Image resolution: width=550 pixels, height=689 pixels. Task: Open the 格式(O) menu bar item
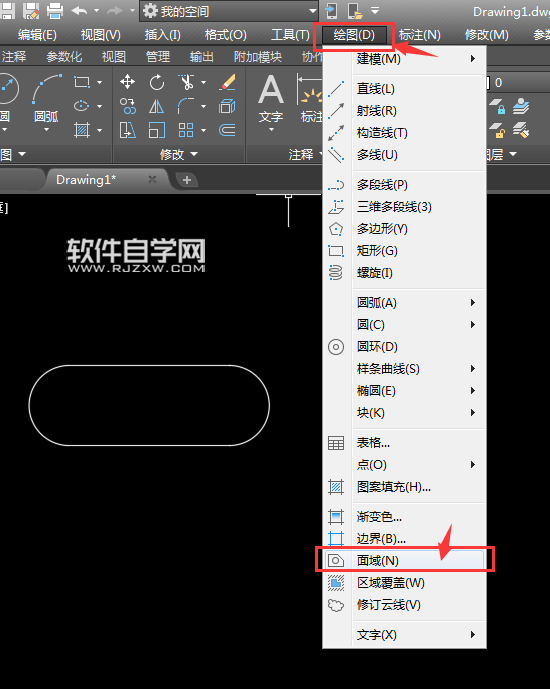coord(225,35)
